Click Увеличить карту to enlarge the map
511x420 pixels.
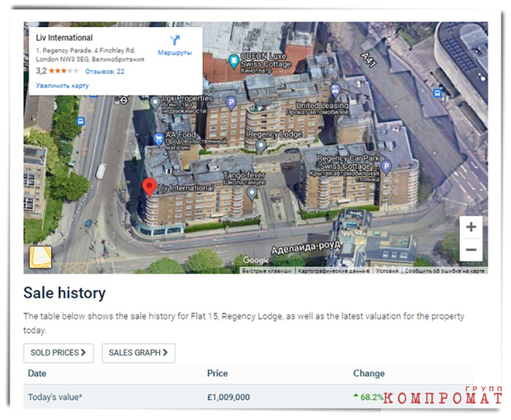click(x=62, y=85)
